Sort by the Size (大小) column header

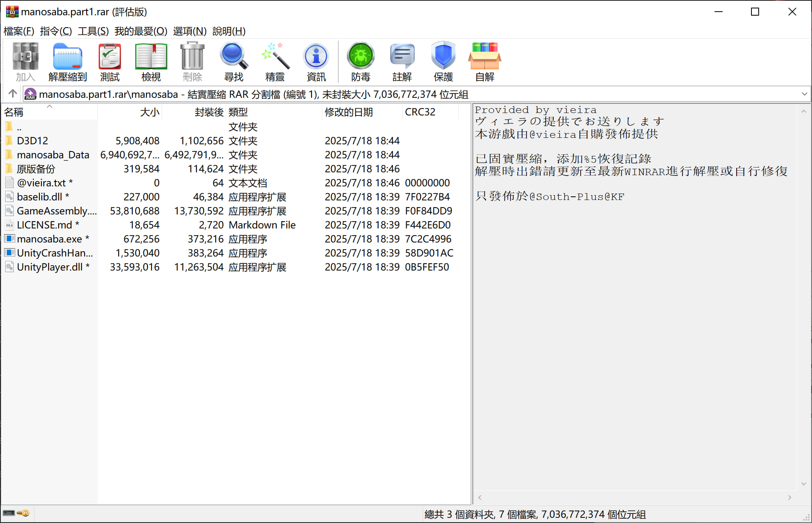point(149,112)
